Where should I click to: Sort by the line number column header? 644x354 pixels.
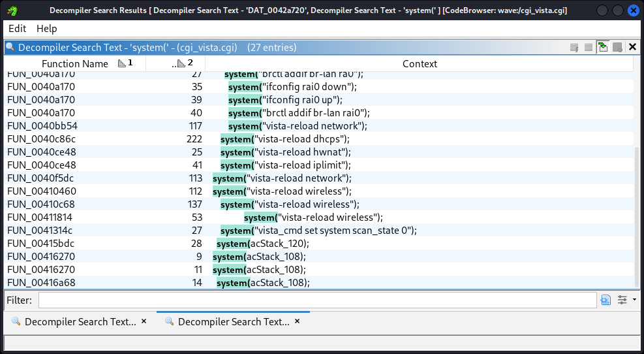(176, 63)
